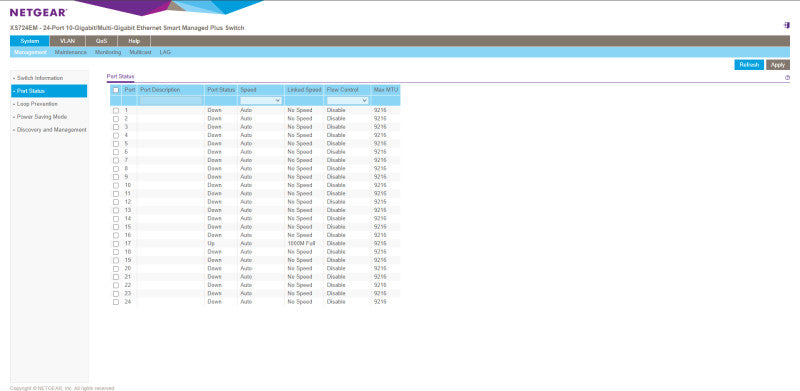800x391 pixels.
Task: Click 'No Speed' in port 10 row
Action: coord(299,185)
